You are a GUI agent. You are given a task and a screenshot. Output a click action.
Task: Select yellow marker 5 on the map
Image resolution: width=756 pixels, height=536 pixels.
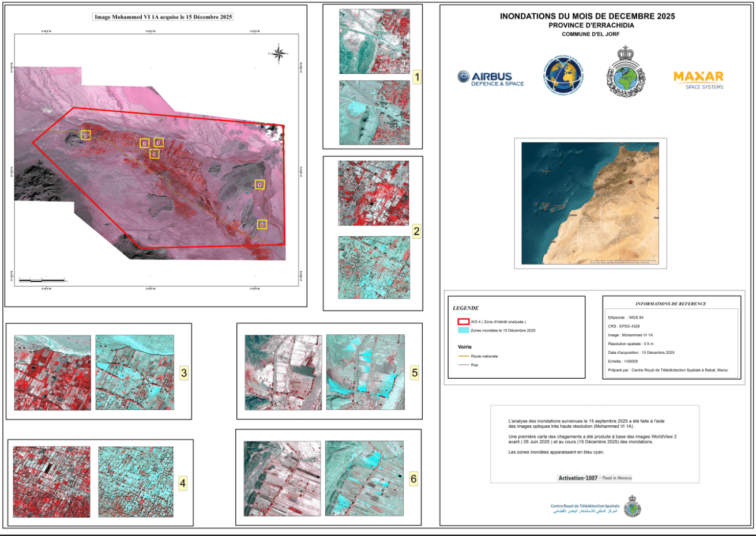[x=260, y=184]
